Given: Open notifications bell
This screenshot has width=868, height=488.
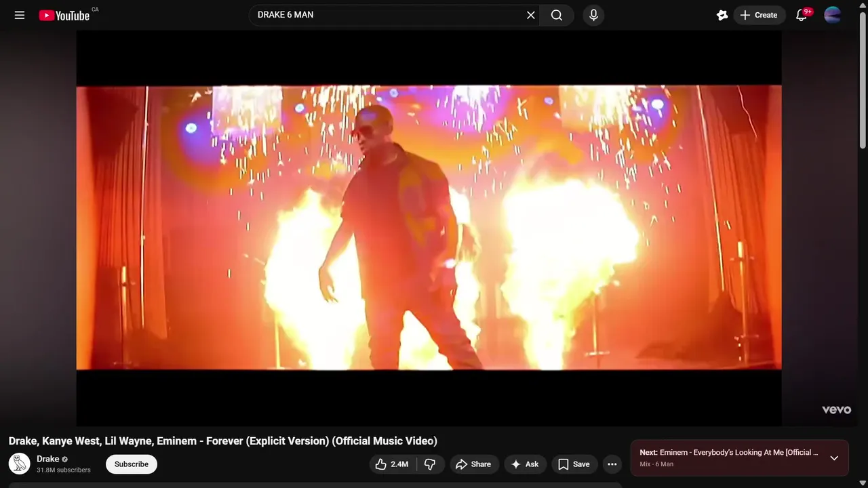Looking at the screenshot, I should click(x=801, y=15).
